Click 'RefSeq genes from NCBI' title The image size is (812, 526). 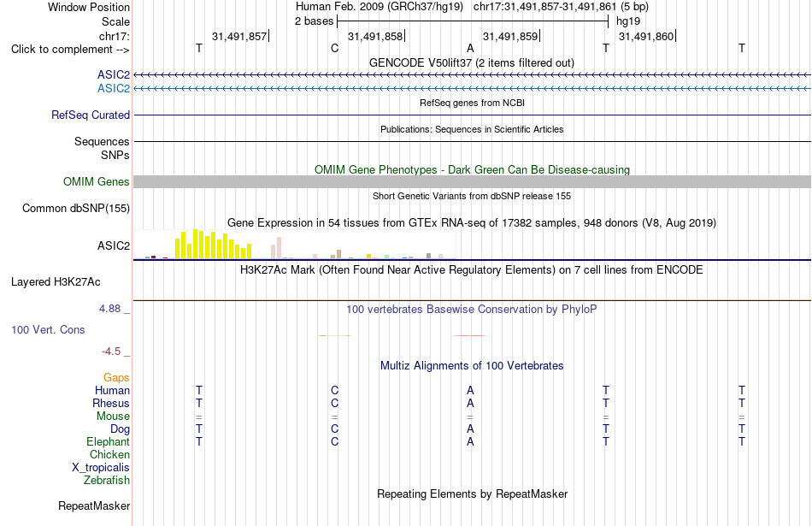point(473,103)
